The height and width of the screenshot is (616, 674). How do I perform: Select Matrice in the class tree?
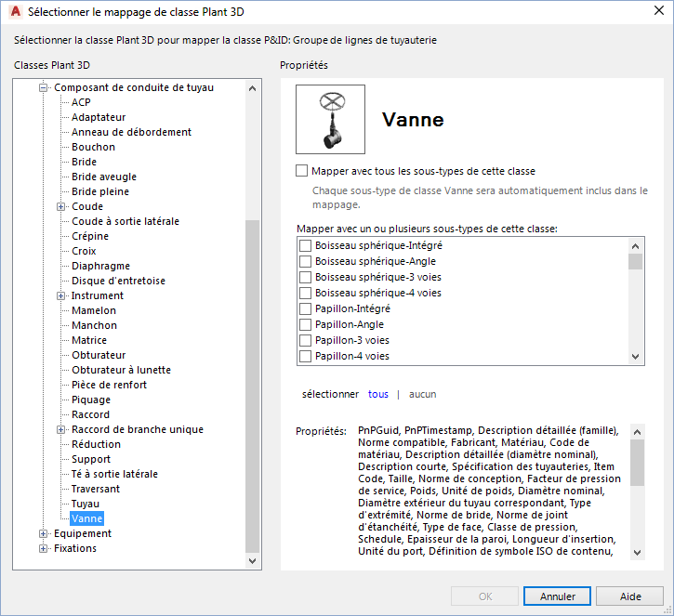89,340
